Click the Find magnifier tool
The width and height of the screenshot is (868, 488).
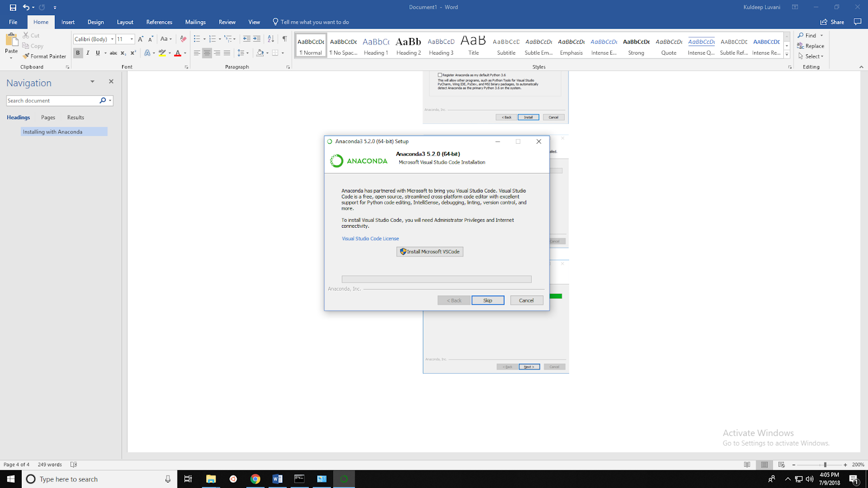coord(807,36)
